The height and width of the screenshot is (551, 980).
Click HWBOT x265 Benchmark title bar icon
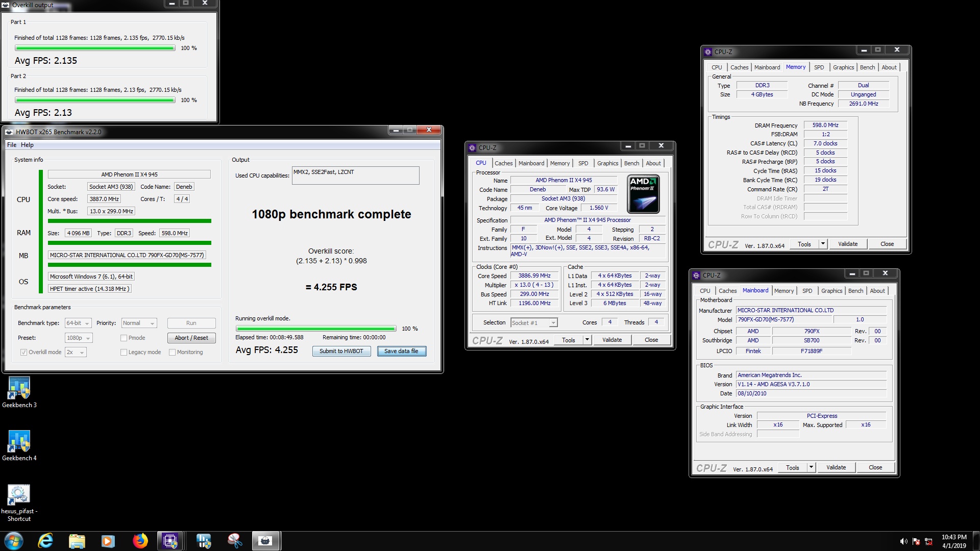(9, 132)
